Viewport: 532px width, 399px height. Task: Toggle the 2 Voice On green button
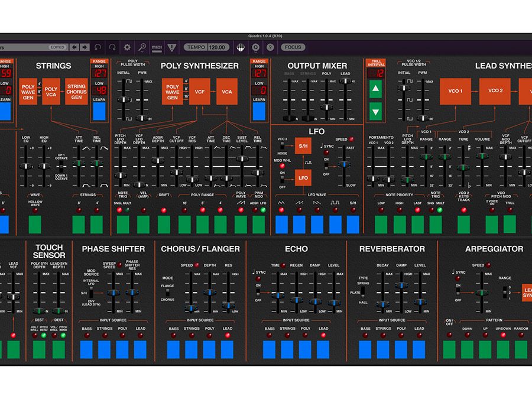(x=492, y=225)
